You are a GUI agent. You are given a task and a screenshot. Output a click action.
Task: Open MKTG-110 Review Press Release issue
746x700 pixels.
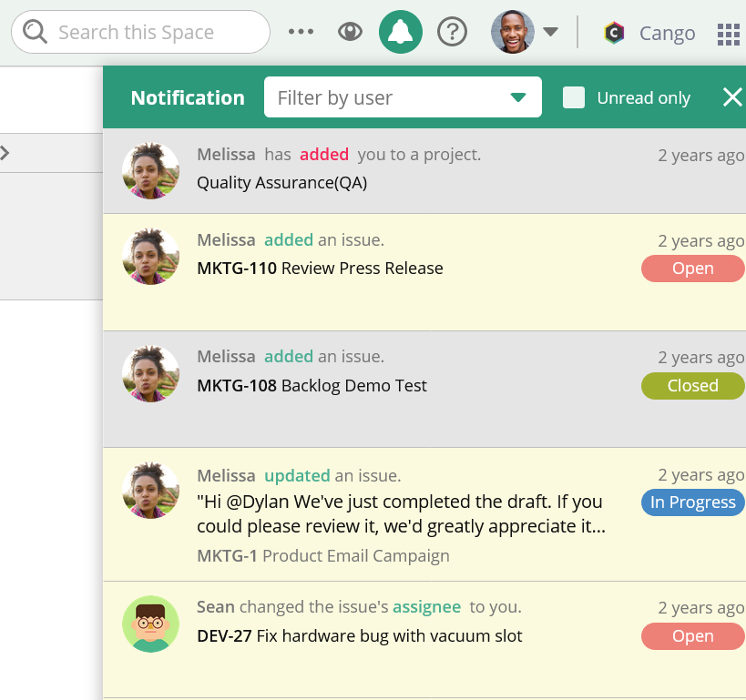pyautogui.click(x=320, y=269)
